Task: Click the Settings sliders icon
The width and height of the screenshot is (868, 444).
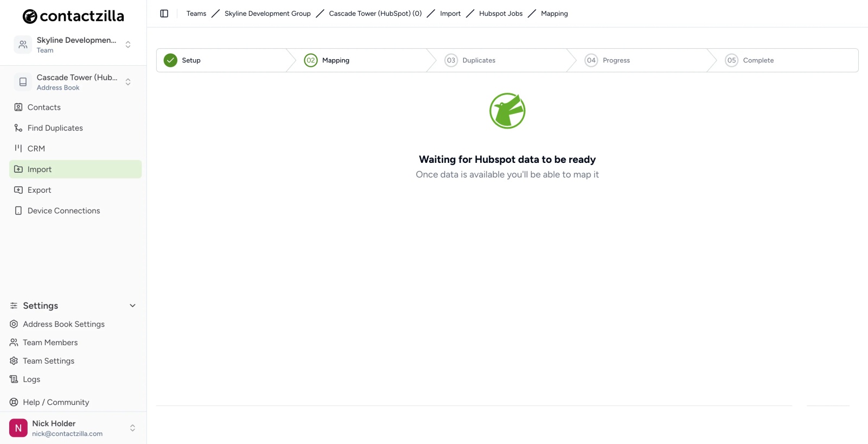Action: click(x=14, y=306)
